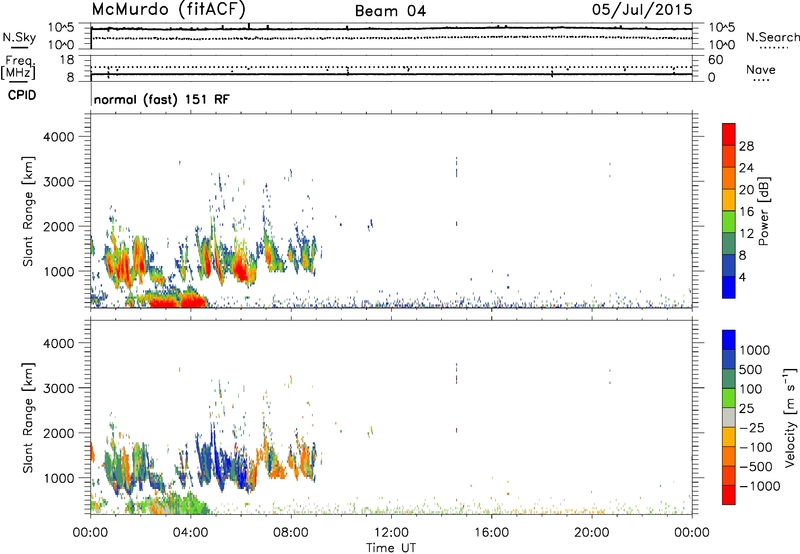Click the 60 Nave axis tick label
The height and width of the screenshot is (554, 800).
tap(715, 60)
